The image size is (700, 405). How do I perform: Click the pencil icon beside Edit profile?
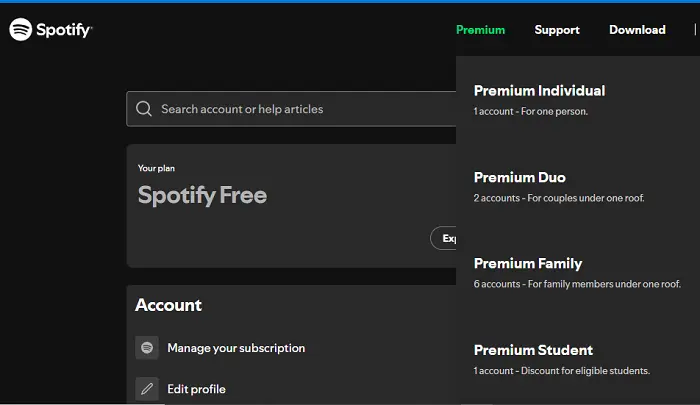pyautogui.click(x=147, y=389)
